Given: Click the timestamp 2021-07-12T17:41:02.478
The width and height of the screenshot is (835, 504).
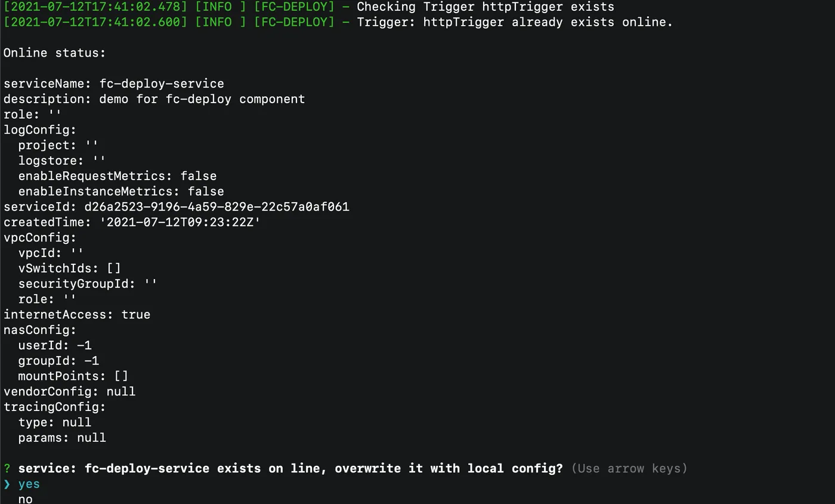Looking at the screenshot, I should [x=95, y=7].
